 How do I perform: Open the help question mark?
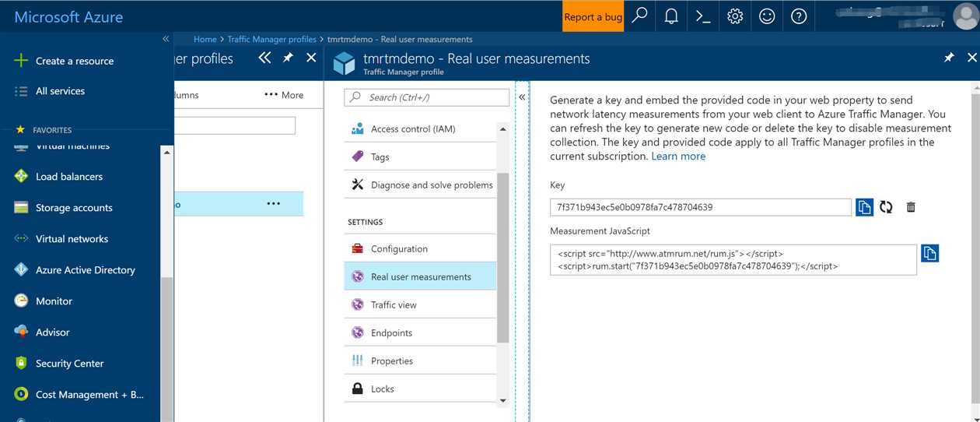(799, 16)
